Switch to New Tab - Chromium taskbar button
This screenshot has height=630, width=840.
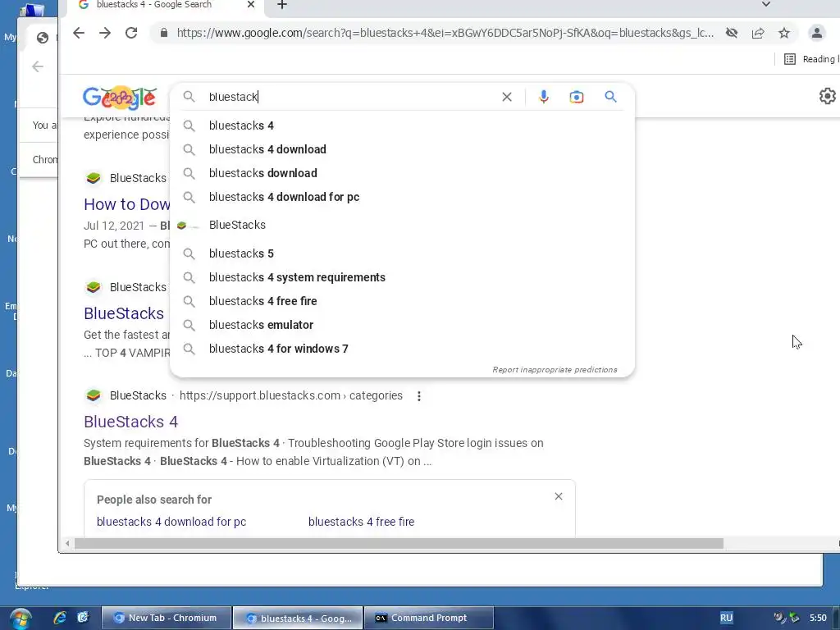(167, 618)
